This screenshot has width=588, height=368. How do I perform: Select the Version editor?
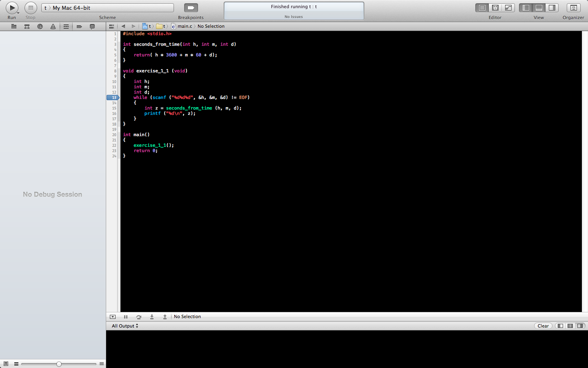point(508,8)
